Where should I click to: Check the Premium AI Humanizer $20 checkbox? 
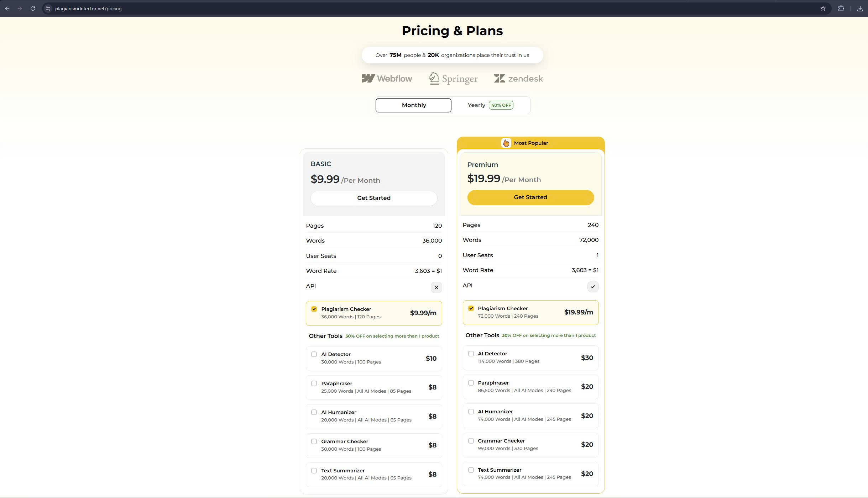point(471,412)
